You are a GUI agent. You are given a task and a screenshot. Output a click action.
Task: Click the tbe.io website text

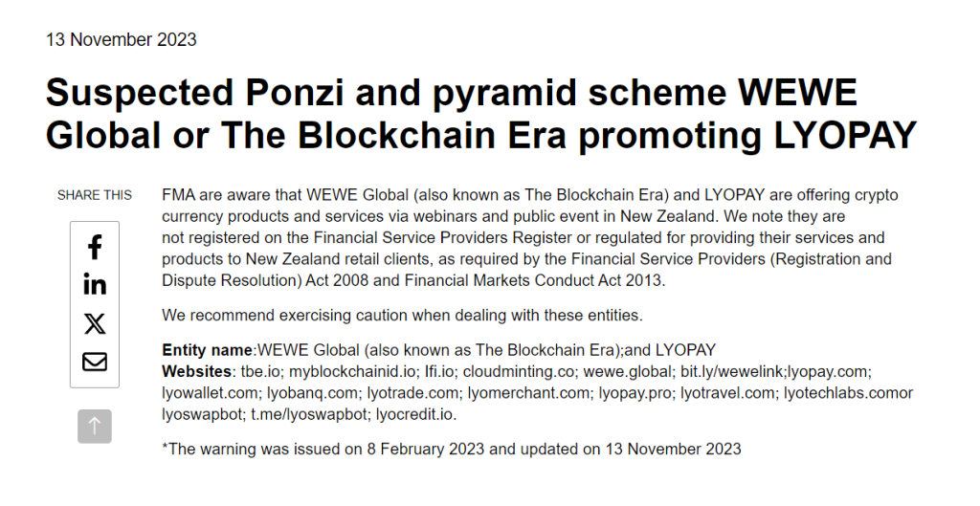pos(260,372)
